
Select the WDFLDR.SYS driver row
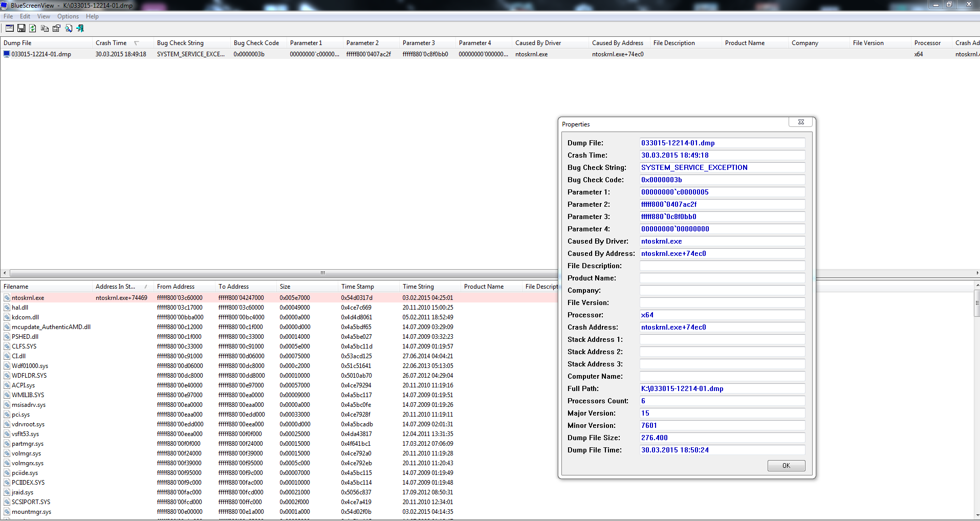279,376
